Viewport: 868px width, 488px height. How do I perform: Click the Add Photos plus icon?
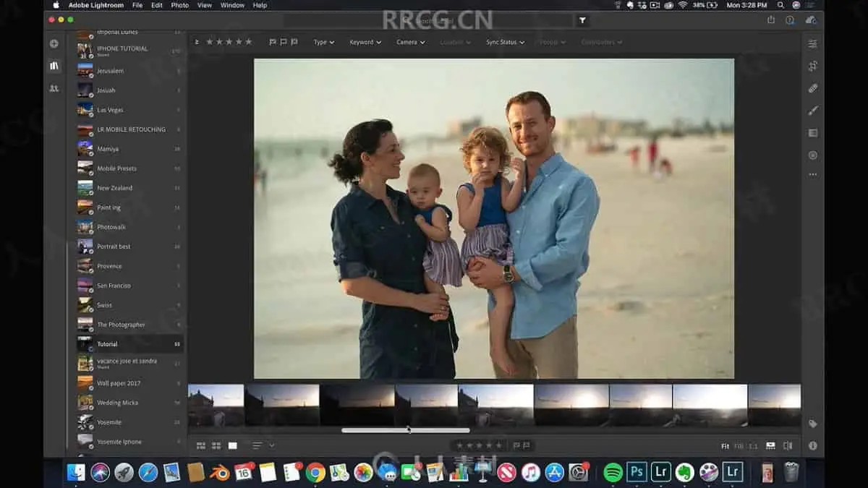click(54, 43)
